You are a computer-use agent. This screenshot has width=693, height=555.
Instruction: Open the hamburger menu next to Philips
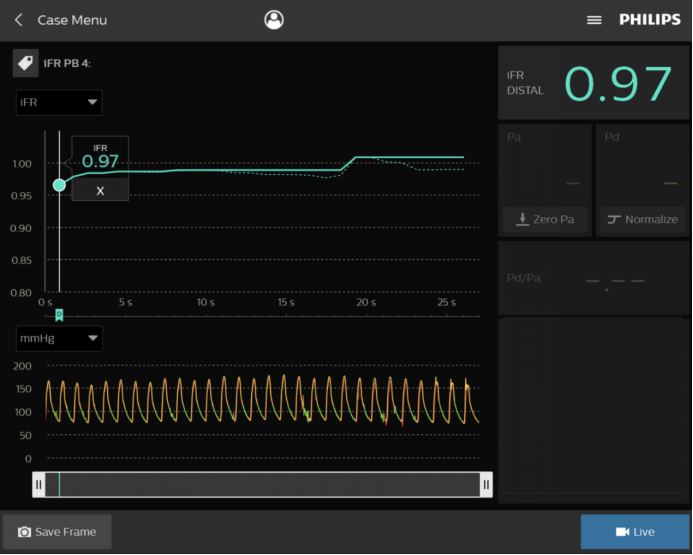click(x=594, y=20)
